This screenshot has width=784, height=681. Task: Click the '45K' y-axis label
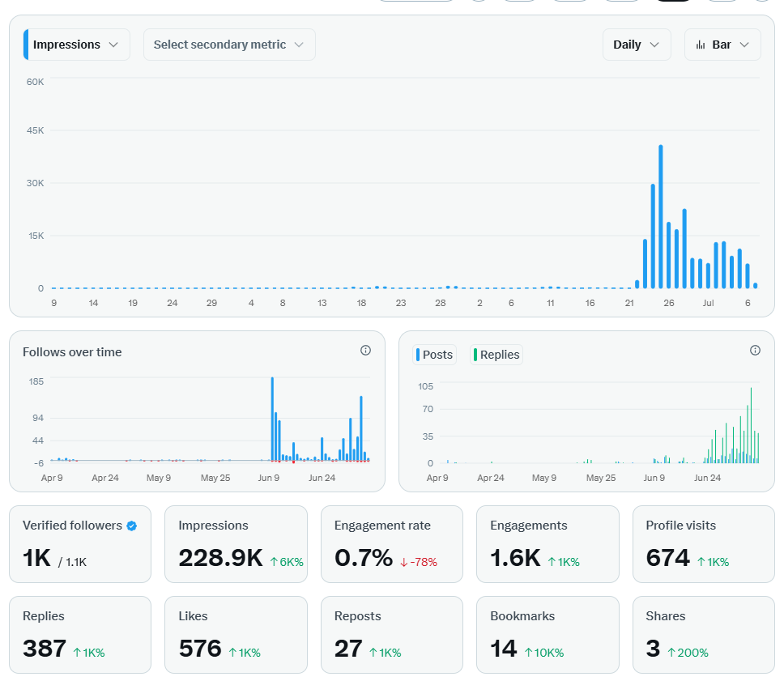[x=35, y=130]
